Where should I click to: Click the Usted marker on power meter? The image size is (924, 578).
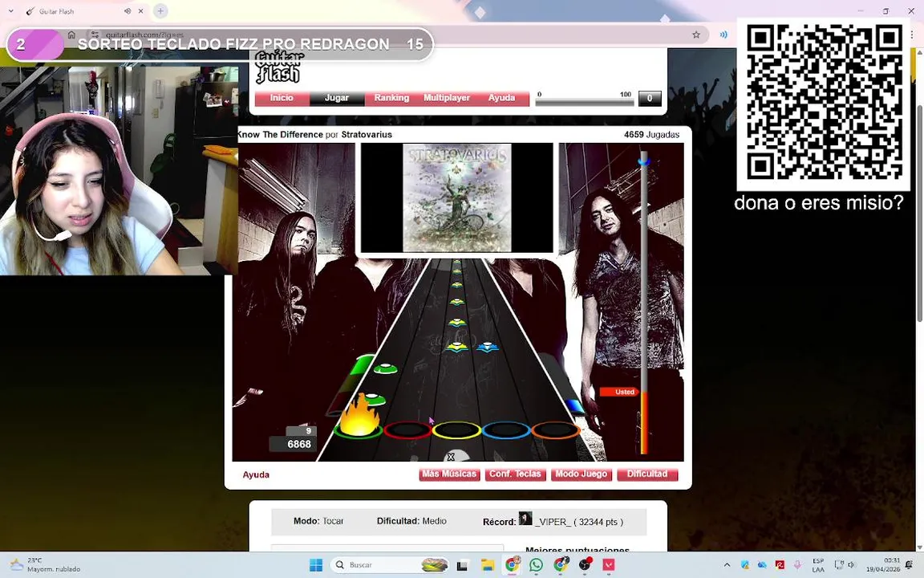pos(619,392)
